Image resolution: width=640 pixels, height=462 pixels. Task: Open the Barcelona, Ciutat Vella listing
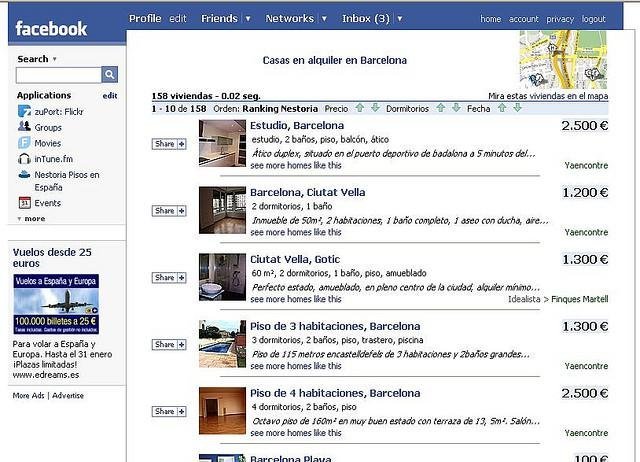tap(307, 192)
